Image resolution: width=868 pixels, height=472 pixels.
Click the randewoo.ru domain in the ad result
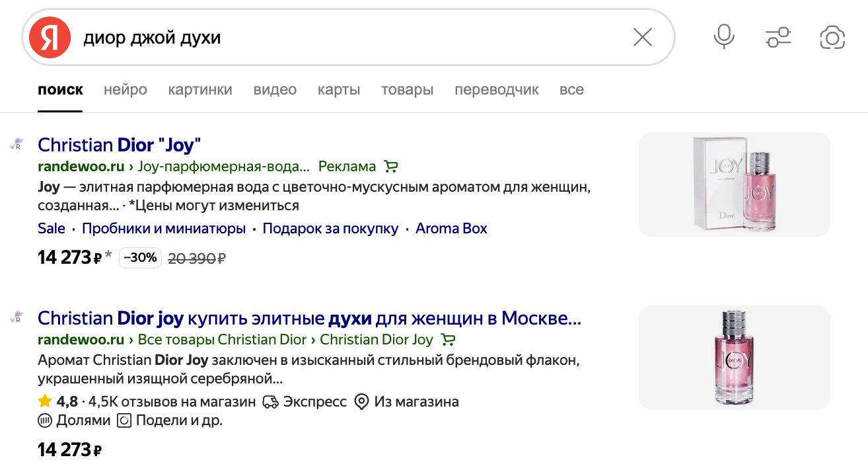pyautogui.click(x=81, y=167)
